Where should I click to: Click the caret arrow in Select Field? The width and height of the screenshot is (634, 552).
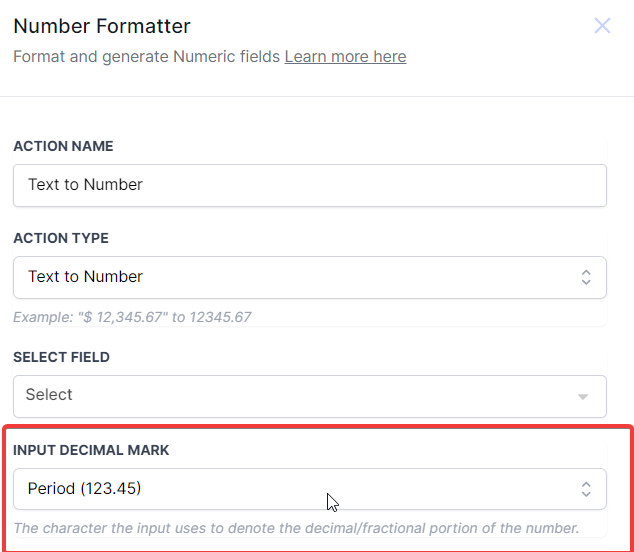pos(583,396)
